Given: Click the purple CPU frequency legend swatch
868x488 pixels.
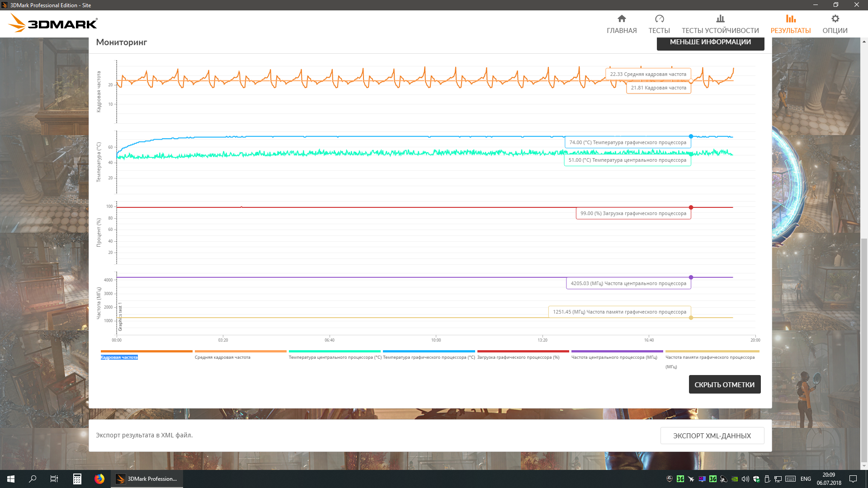Looking at the screenshot, I should tap(617, 351).
